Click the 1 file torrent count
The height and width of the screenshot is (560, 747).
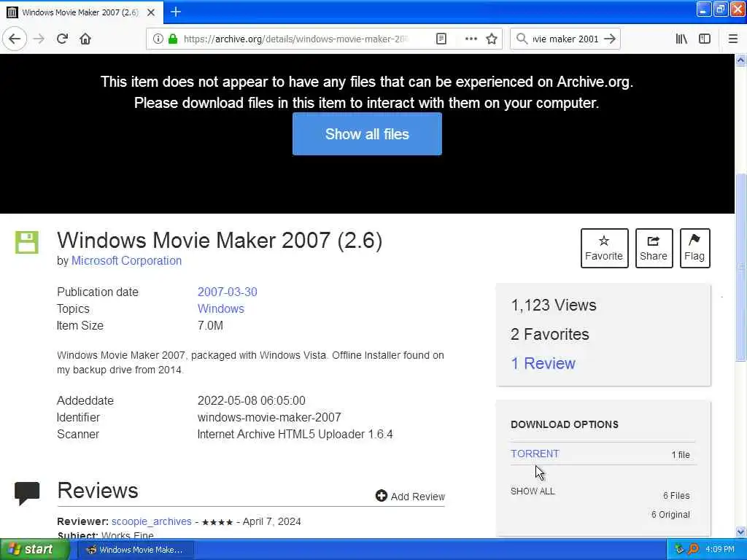(x=681, y=455)
